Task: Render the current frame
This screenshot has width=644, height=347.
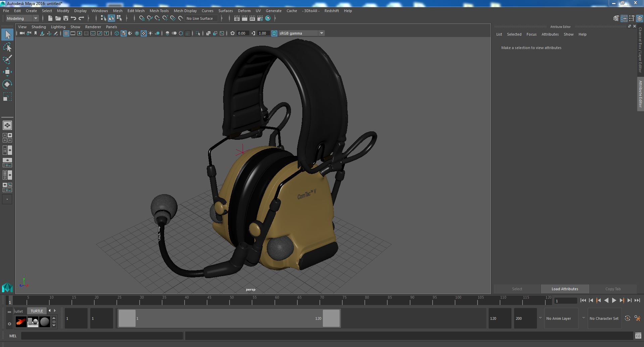Action: 245,18
